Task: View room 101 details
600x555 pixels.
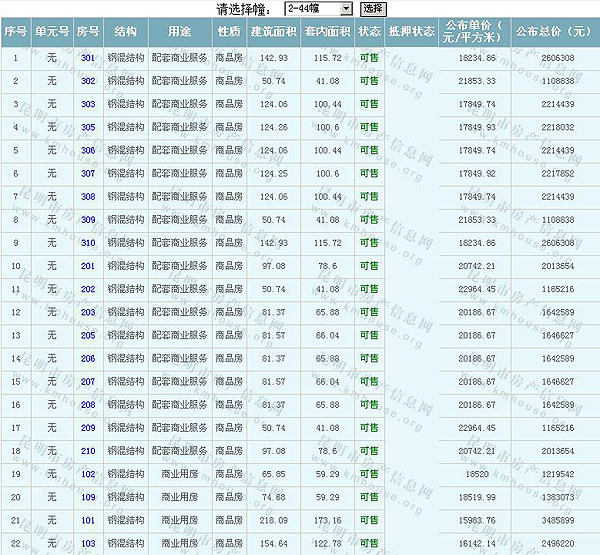Action: tap(88, 520)
